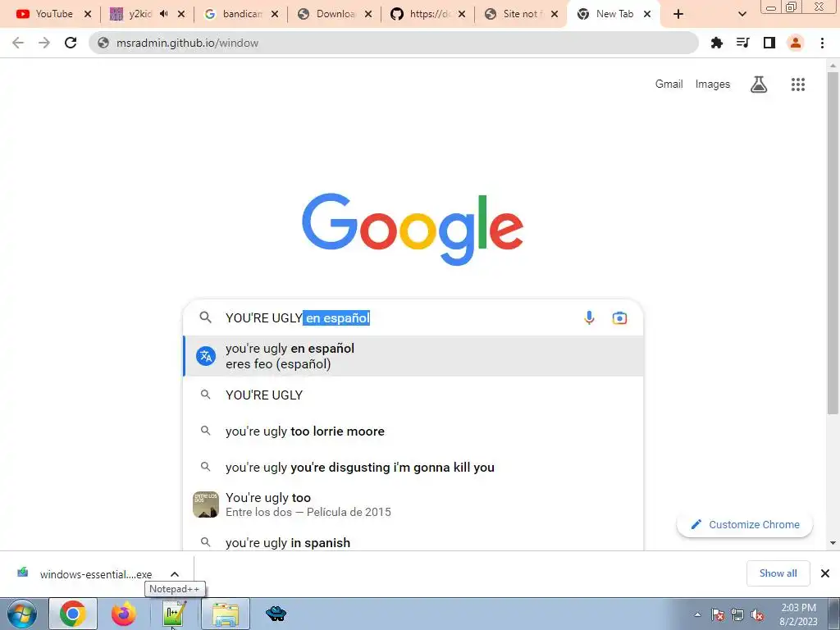Viewport: 840px width, 630px height.
Task: Click the address bar URL
Action: 187,43
